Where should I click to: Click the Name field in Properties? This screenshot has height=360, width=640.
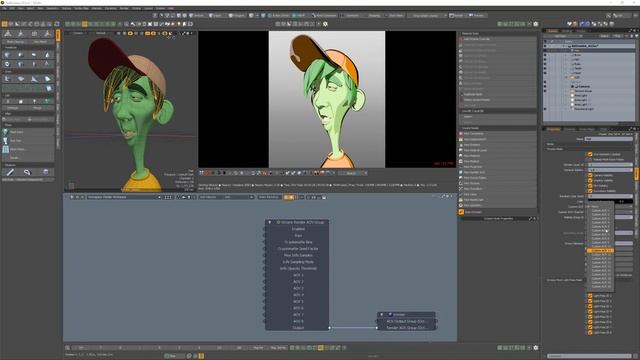click(x=609, y=139)
